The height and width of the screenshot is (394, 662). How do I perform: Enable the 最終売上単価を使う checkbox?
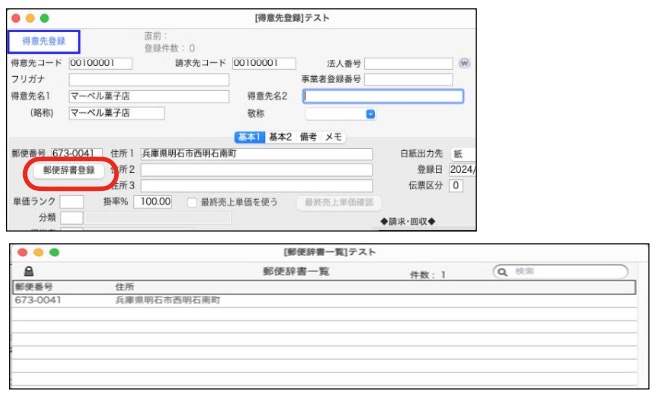[192, 203]
